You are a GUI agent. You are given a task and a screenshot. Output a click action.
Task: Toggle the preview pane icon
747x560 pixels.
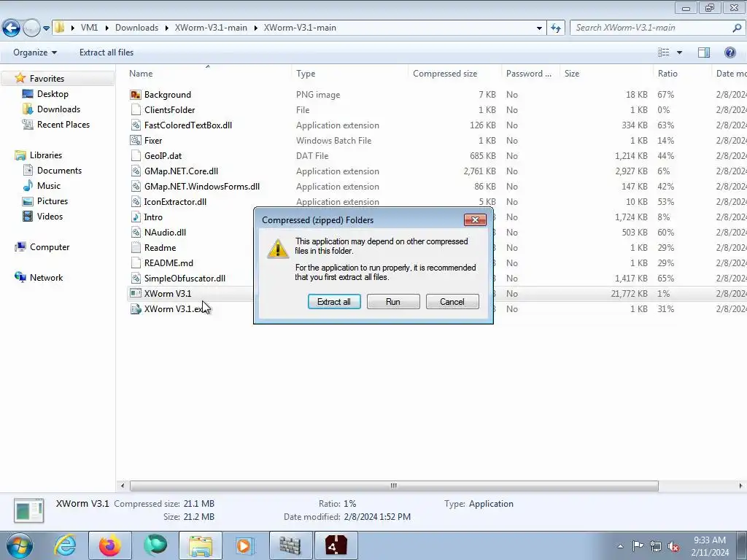[x=704, y=52]
